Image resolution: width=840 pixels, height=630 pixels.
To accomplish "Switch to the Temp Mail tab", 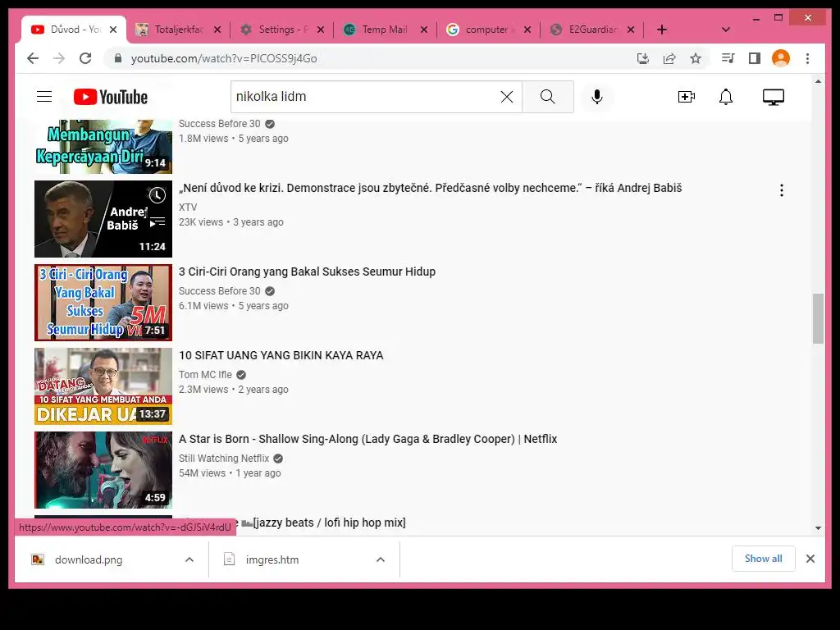I will [386, 30].
